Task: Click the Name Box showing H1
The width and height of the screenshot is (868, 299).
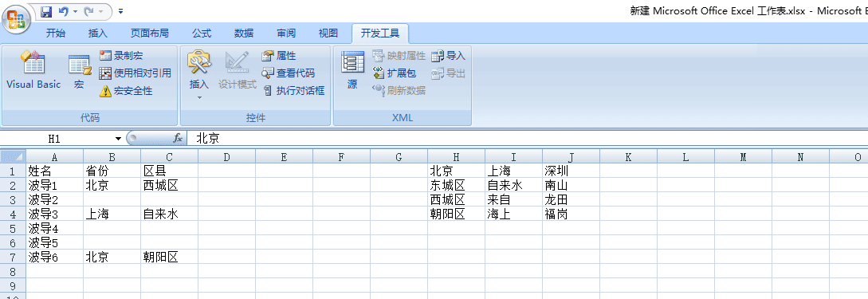Action: (x=55, y=139)
